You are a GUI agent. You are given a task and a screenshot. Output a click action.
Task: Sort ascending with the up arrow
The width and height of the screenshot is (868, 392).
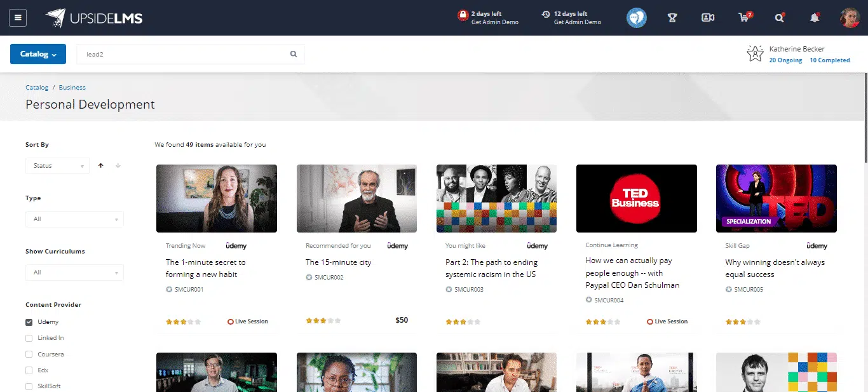(100, 166)
